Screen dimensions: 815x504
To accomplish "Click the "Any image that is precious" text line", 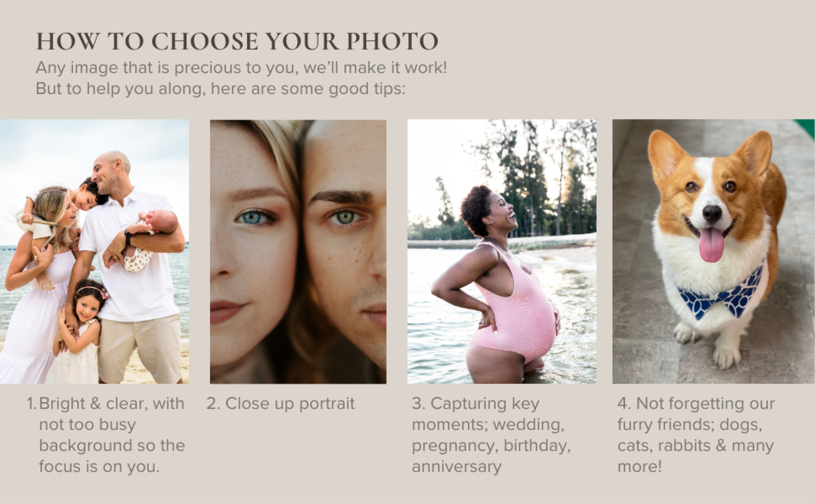I will point(241,68).
